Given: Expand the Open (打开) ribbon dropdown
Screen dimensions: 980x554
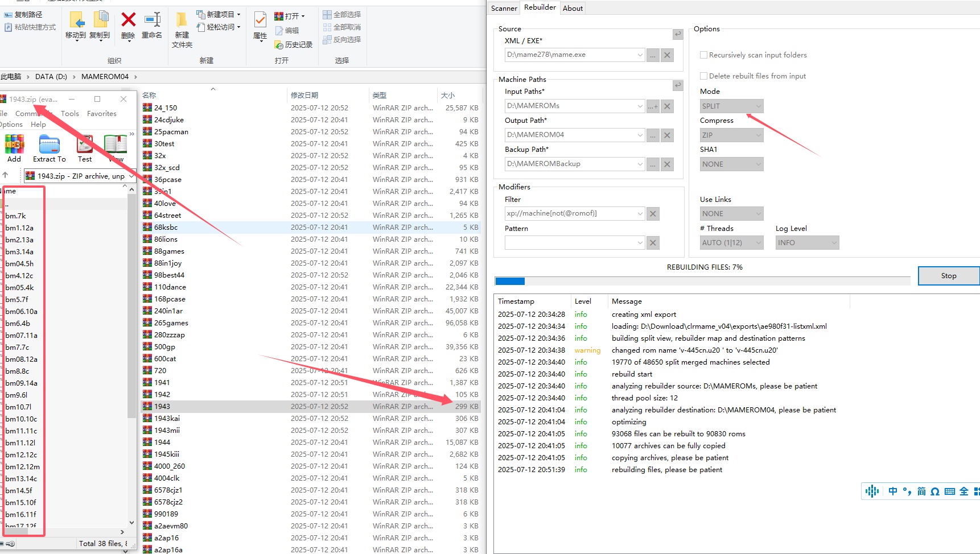Looking at the screenshot, I should [290, 16].
